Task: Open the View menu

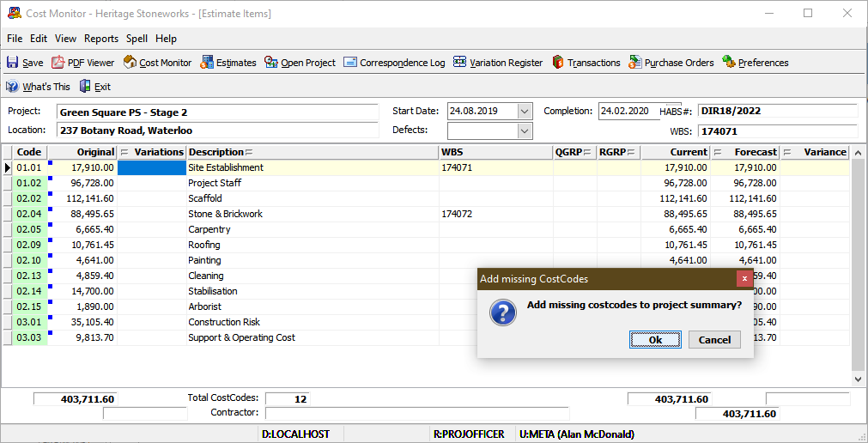Action: pos(65,39)
